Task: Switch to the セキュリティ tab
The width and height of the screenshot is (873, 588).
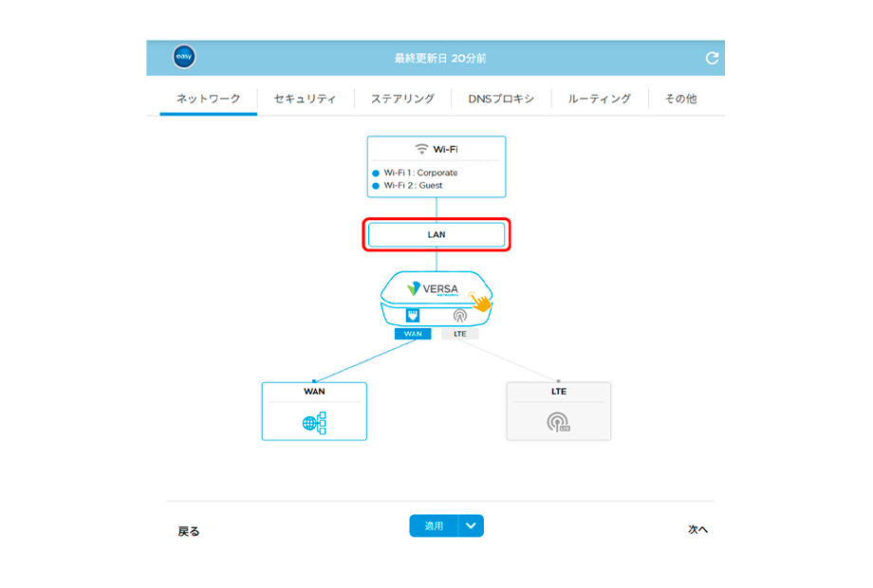Action: 305,99
